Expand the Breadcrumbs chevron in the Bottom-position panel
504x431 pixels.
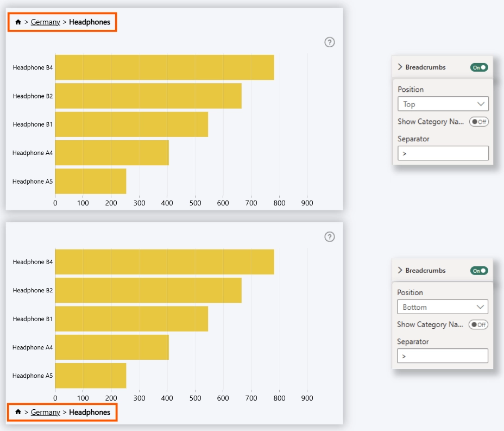coord(400,271)
